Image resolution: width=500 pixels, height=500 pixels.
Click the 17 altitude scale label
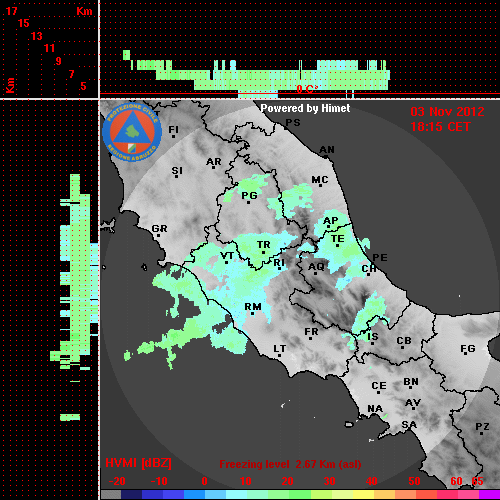pos(11,11)
